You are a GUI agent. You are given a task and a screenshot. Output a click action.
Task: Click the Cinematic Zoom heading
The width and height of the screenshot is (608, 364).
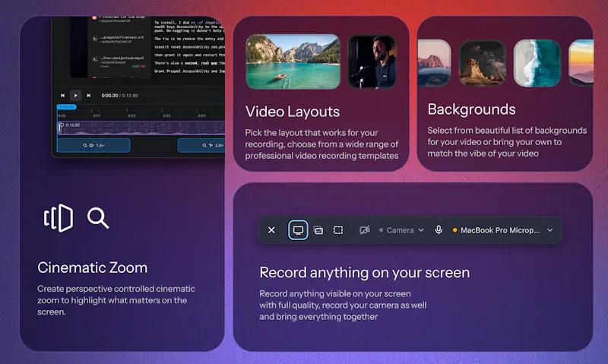click(92, 267)
